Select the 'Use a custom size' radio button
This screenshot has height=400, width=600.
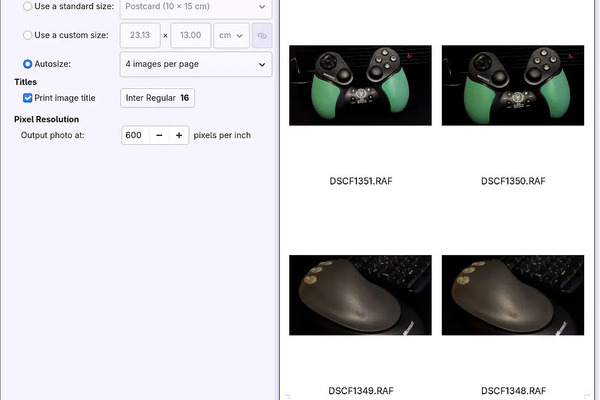[x=28, y=35]
